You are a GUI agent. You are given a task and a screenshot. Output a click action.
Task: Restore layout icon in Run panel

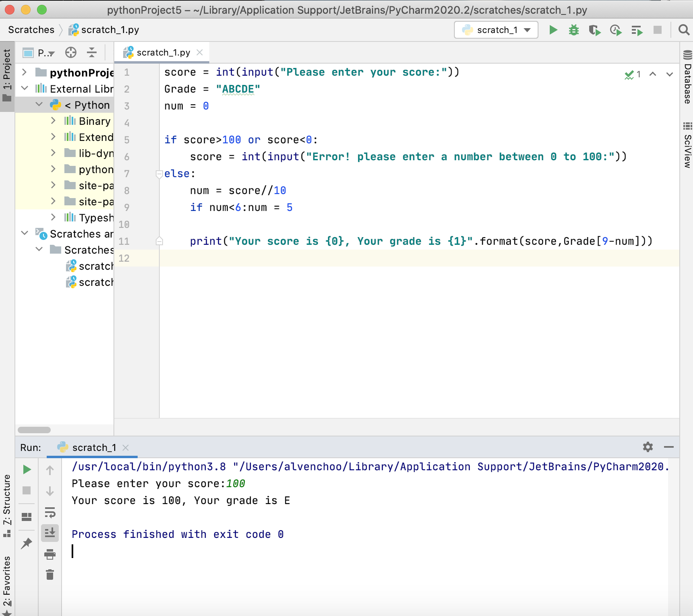(27, 516)
